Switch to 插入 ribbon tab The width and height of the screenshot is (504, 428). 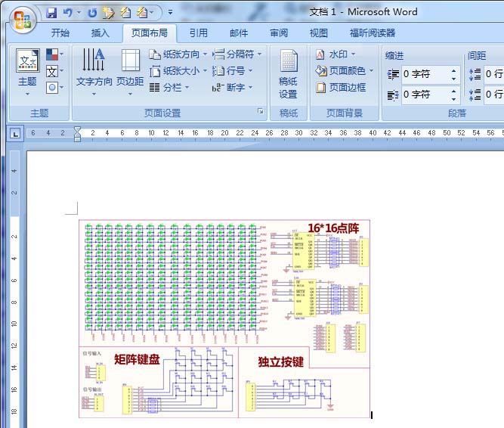(x=100, y=33)
